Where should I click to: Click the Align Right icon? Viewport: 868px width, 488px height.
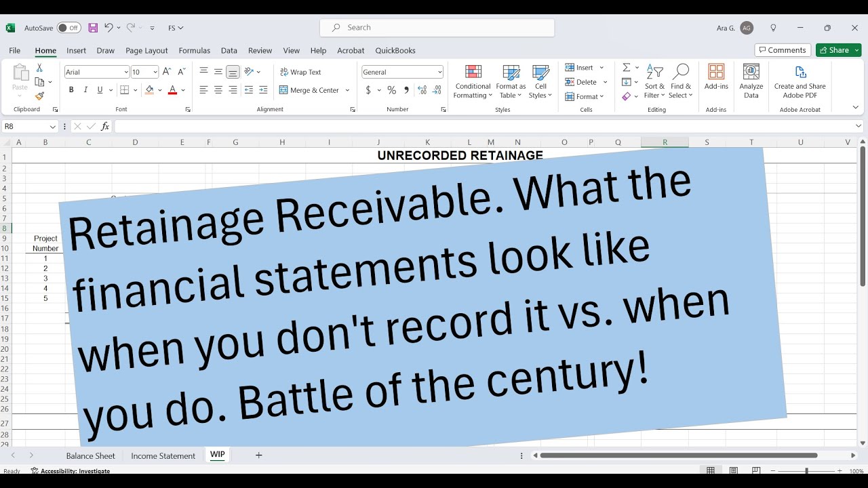[233, 90]
